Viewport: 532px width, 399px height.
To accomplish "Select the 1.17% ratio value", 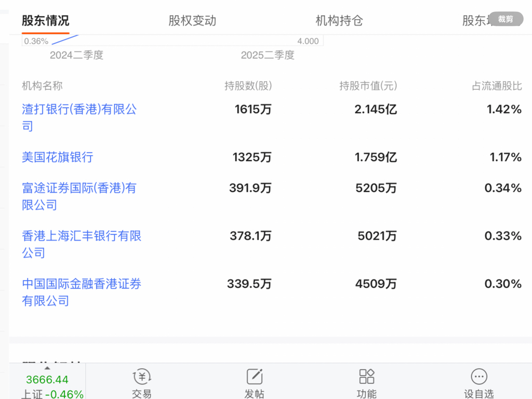I will (x=506, y=157).
